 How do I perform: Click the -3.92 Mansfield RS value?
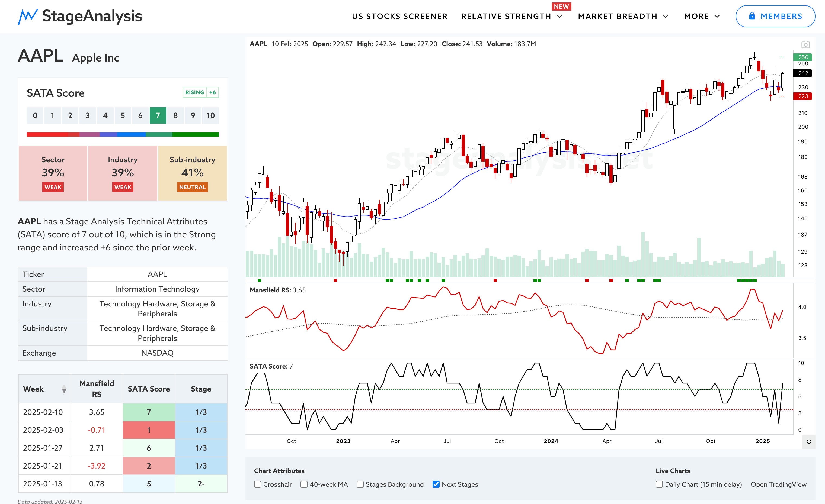(x=97, y=466)
